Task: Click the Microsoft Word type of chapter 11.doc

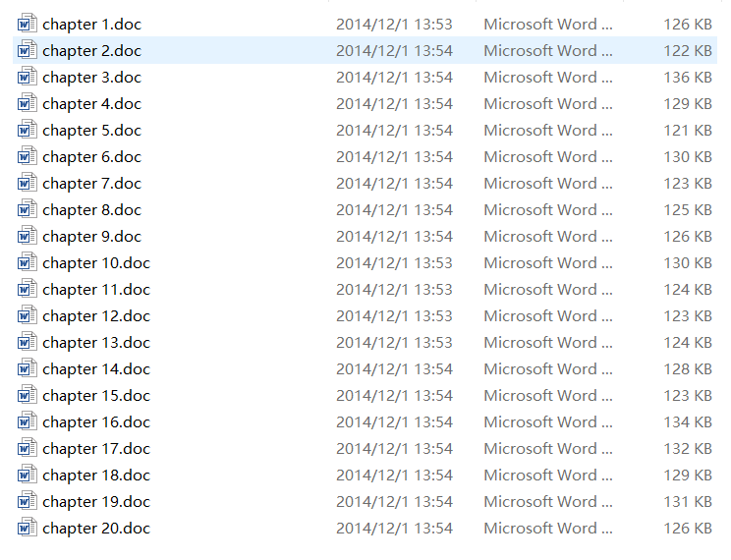Action: pos(548,290)
